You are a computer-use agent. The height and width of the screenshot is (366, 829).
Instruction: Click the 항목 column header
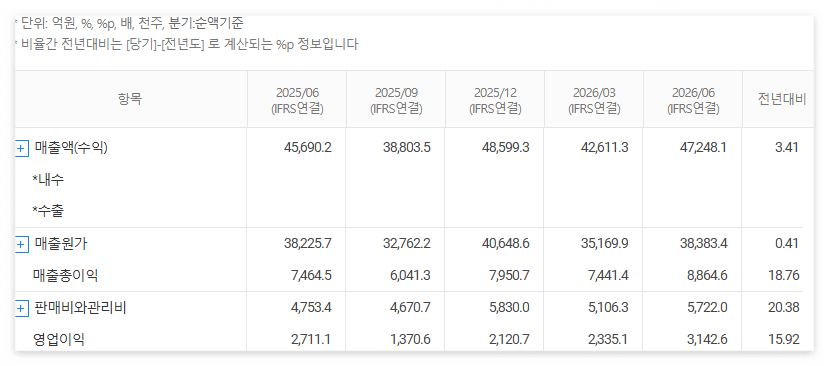(x=131, y=99)
